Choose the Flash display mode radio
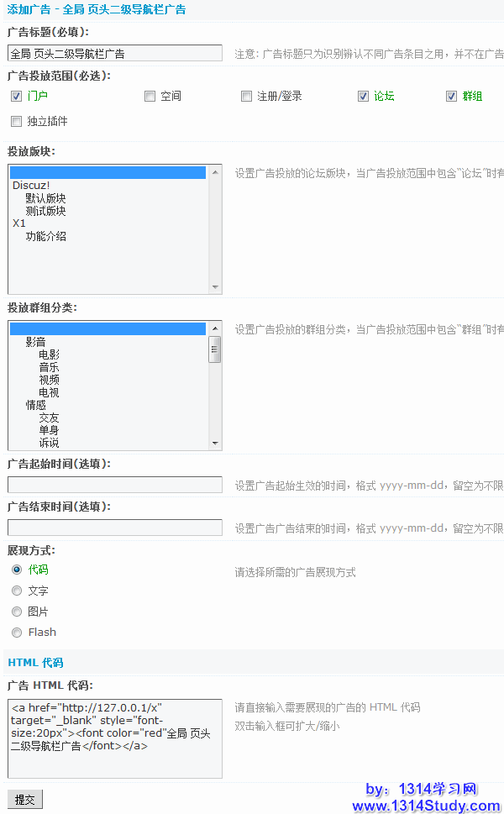The image size is (504, 814). pos(17,633)
